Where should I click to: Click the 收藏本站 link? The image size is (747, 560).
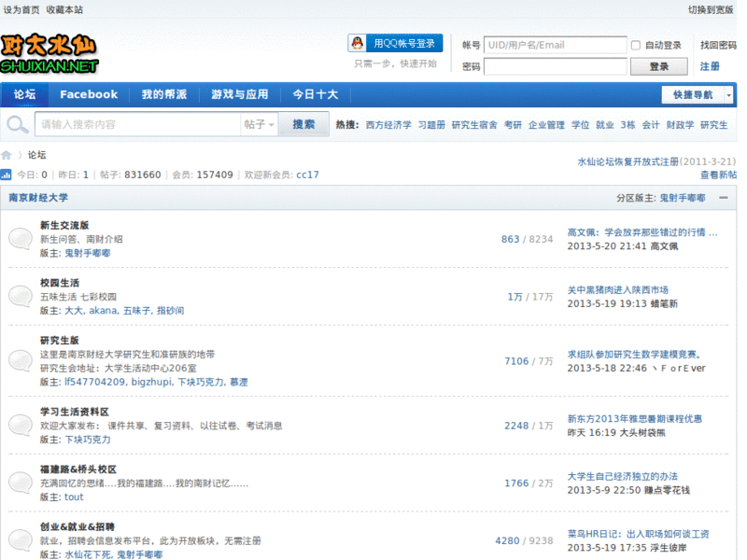click(64, 9)
